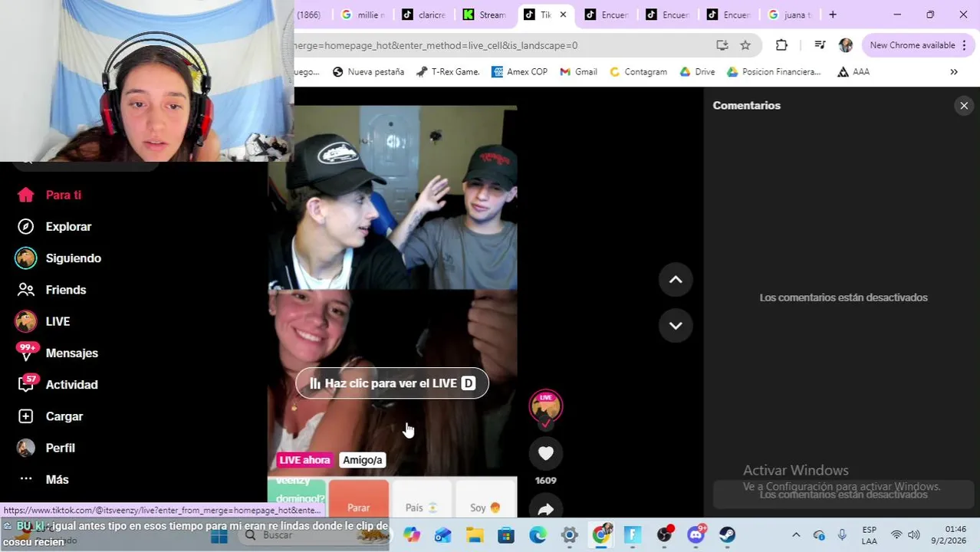The height and width of the screenshot is (552, 980).
Task: Open the Actividad notifications
Action: 58,385
